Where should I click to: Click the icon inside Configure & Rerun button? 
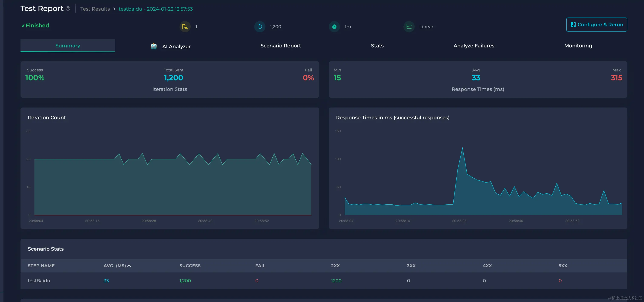(573, 24)
